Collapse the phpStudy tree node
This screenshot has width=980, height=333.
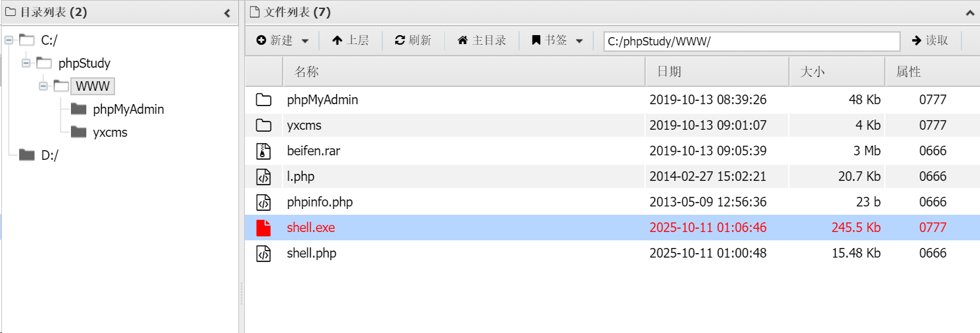pos(26,63)
